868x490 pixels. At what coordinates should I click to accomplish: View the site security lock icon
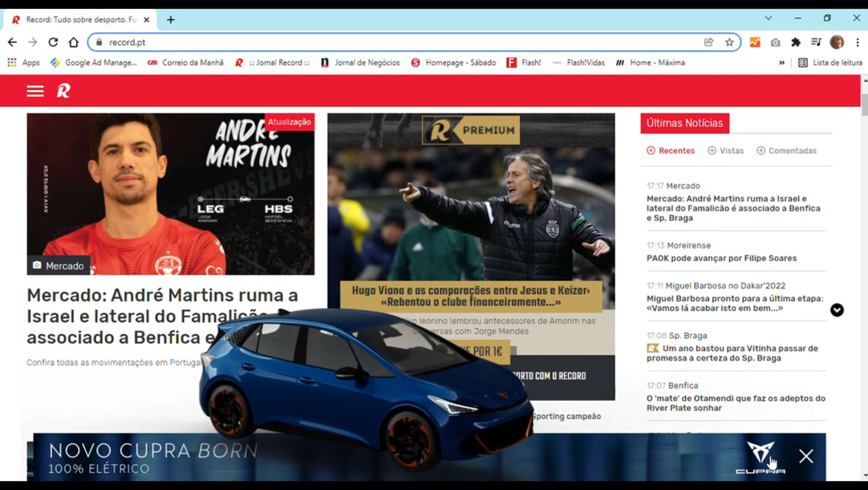click(99, 42)
